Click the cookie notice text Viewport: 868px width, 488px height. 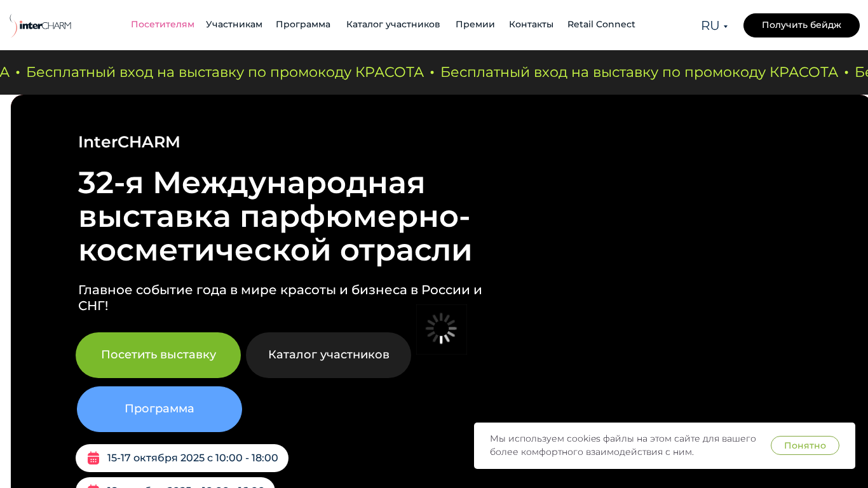pos(623,445)
